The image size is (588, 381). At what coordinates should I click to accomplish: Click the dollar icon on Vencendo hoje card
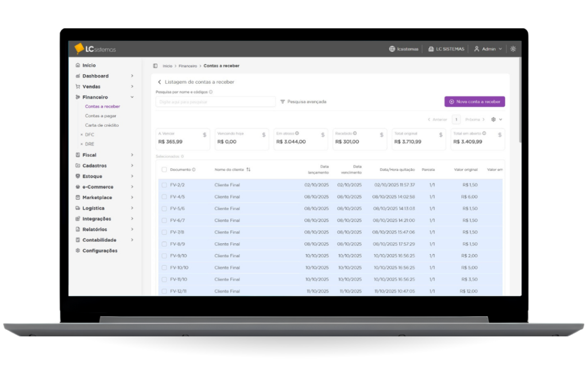(x=264, y=135)
